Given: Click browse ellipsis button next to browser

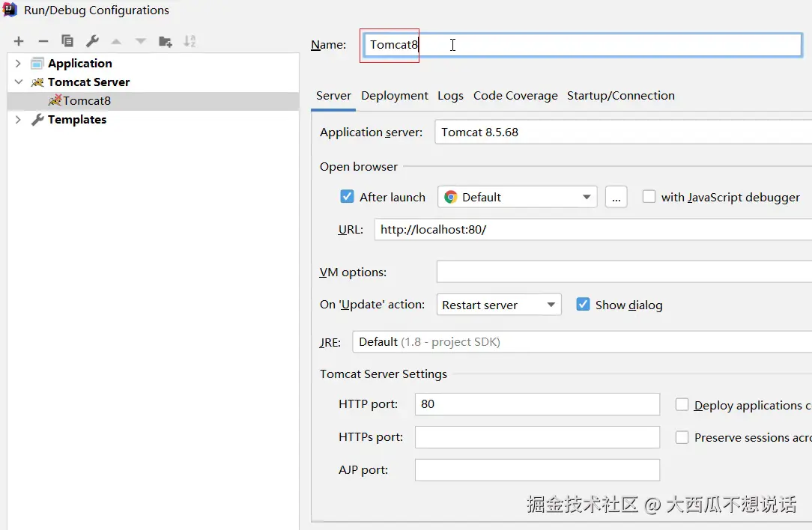Looking at the screenshot, I should pos(616,197).
